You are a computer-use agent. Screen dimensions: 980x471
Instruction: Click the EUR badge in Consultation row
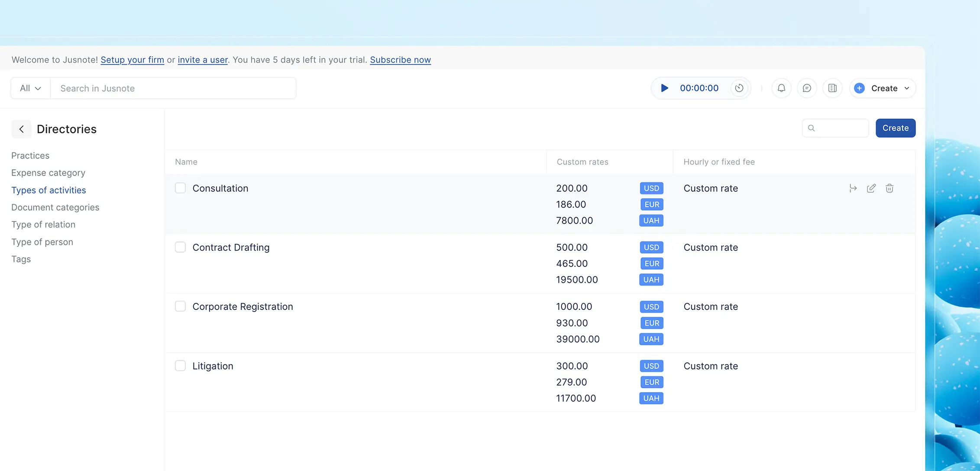(652, 204)
